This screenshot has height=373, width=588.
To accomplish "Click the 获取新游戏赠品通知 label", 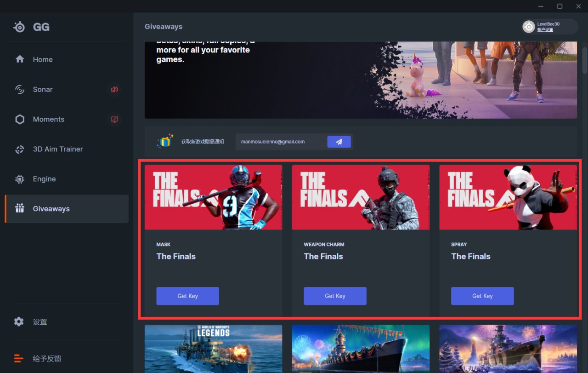I will (x=203, y=142).
